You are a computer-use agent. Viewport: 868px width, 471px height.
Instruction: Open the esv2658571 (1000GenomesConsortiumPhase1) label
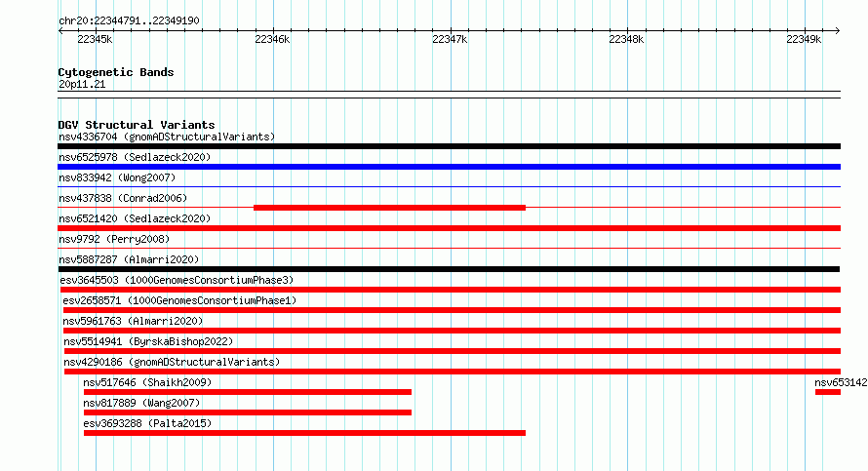click(179, 300)
